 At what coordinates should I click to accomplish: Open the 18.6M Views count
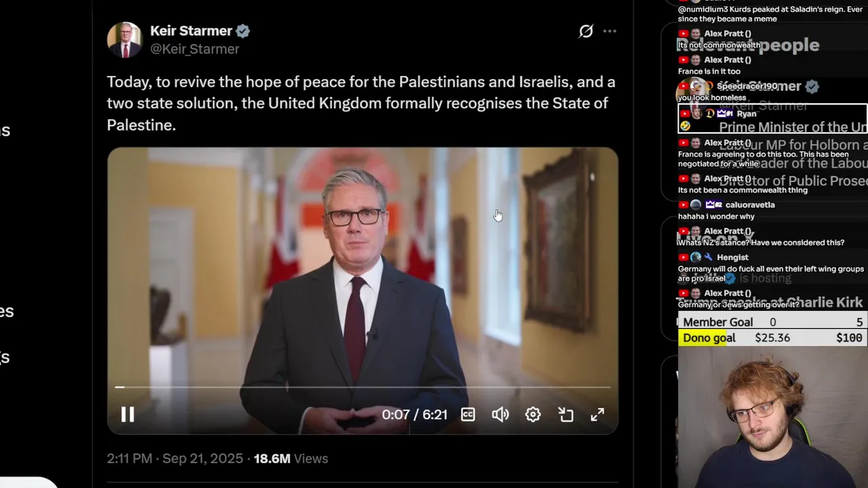pos(291,458)
